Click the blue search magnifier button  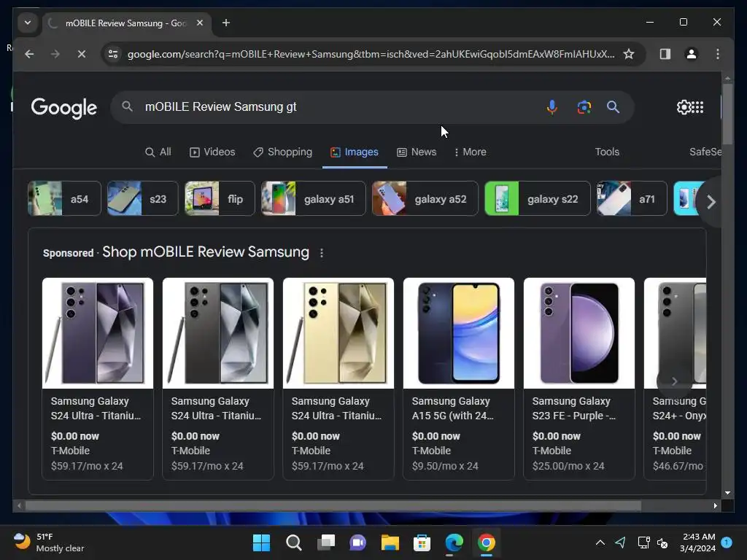(613, 107)
